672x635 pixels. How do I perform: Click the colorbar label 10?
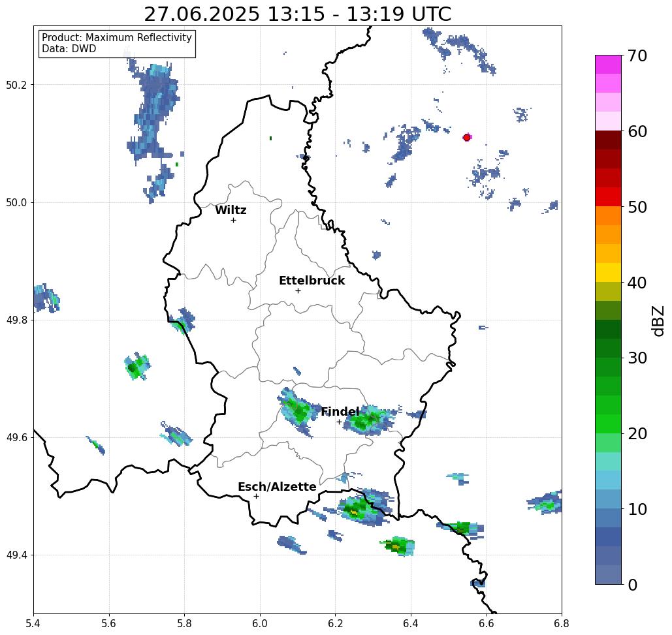tap(637, 509)
